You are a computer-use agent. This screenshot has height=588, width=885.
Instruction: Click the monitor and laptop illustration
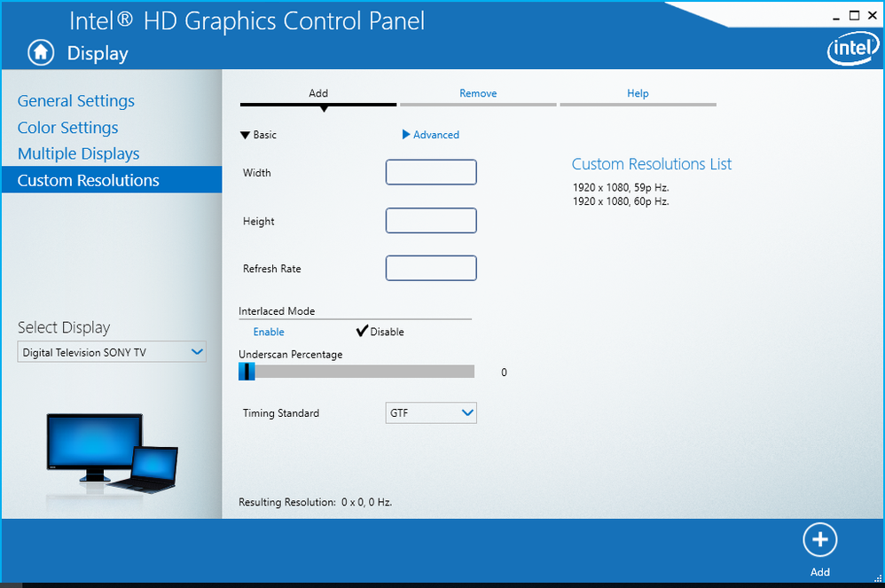point(112,454)
